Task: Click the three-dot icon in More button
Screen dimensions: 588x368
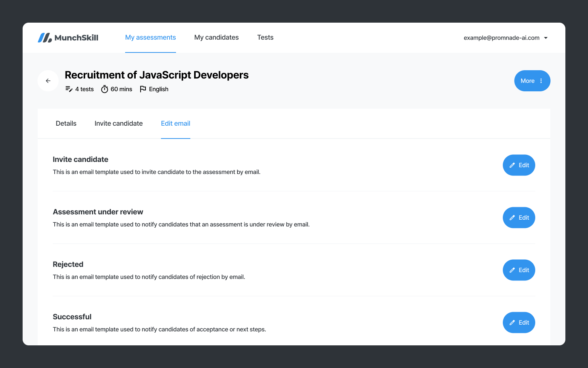Action: click(541, 81)
